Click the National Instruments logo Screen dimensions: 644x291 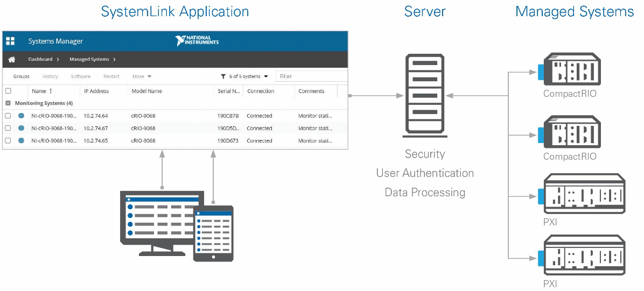pyautogui.click(x=197, y=41)
